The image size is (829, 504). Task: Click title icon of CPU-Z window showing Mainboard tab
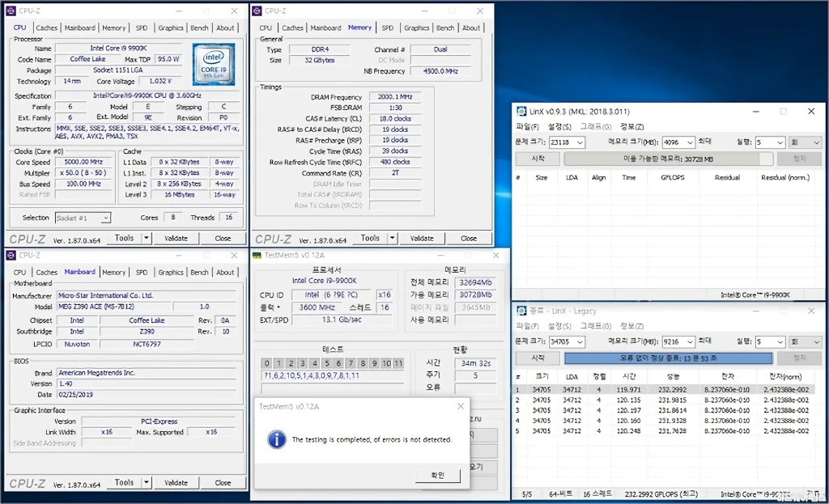point(11,255)
